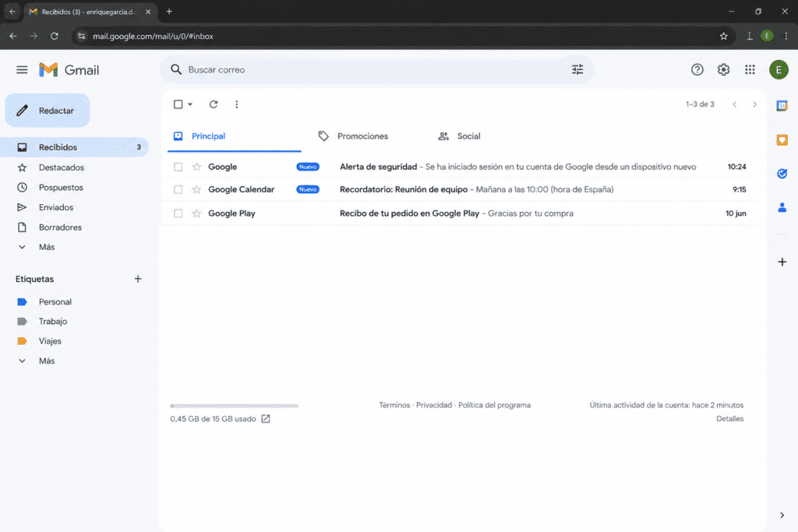Get add-ons with the plus icon

click(x=782, y=262)
